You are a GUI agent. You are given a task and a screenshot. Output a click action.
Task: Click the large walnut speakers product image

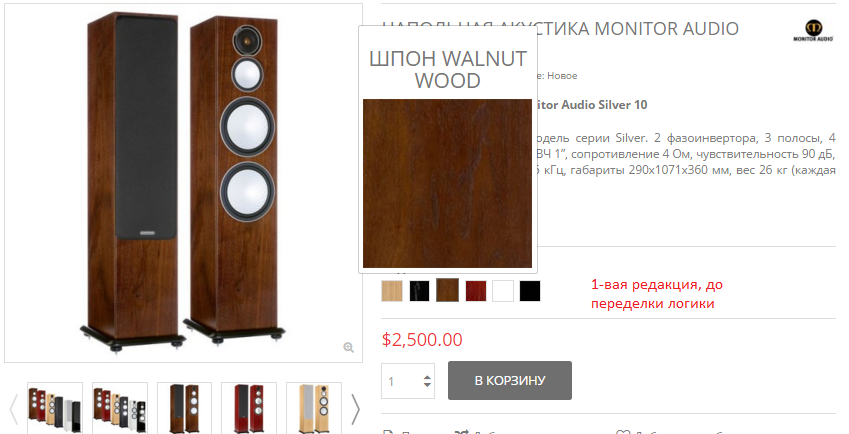click(183, 183)
